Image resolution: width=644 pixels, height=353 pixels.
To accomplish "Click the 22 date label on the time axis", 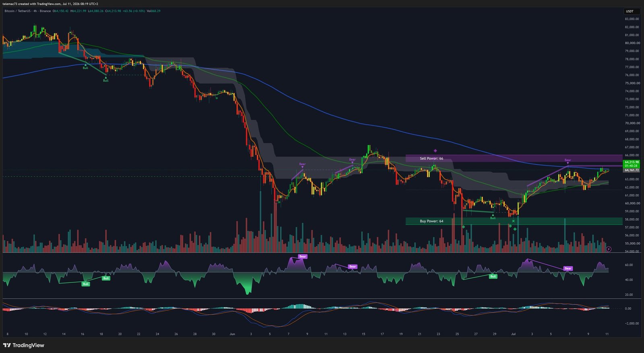I will click(138, 334).
